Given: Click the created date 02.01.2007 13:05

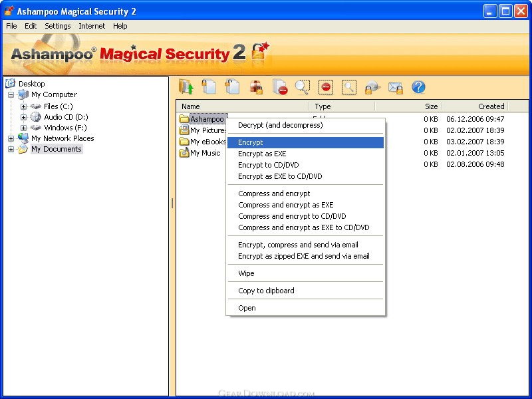Looking at the screenshot, I should pyautogui.click(x=475, y=153).
